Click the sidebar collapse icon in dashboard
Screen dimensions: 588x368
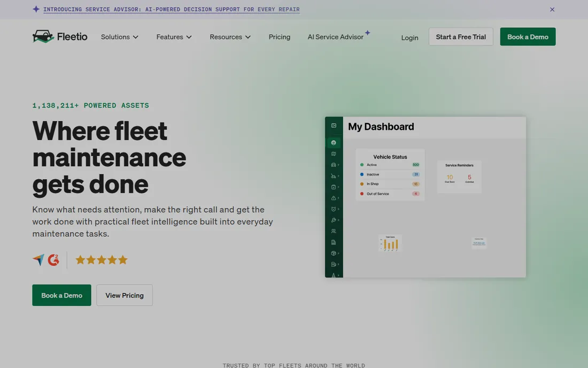(x=334, y=126)
